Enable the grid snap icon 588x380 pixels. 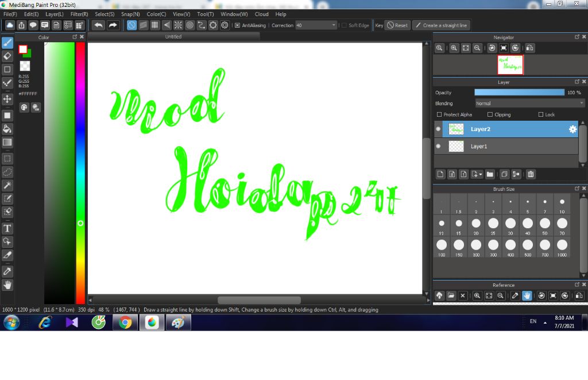tap(155, 25)
